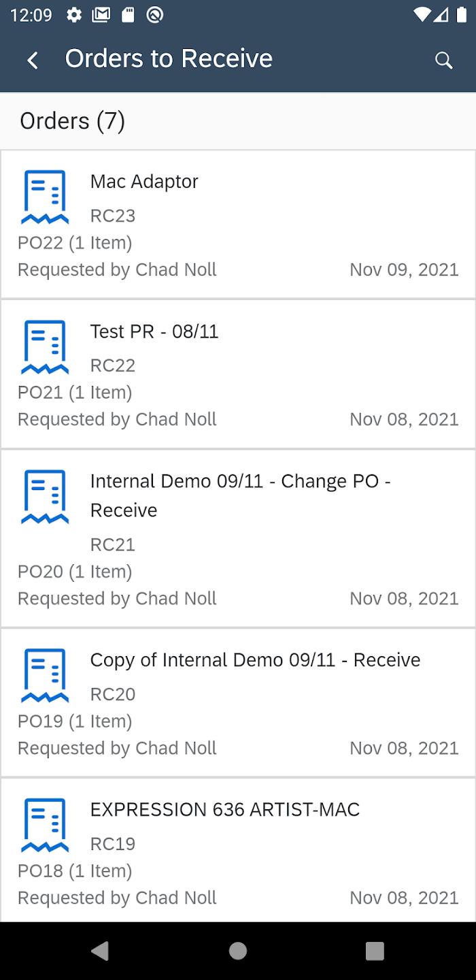Open Copy of Internal Demo 09/11 - Receive
Image resolution: width=476 pixels, height=980 pixels.
(x=255, y=660)
